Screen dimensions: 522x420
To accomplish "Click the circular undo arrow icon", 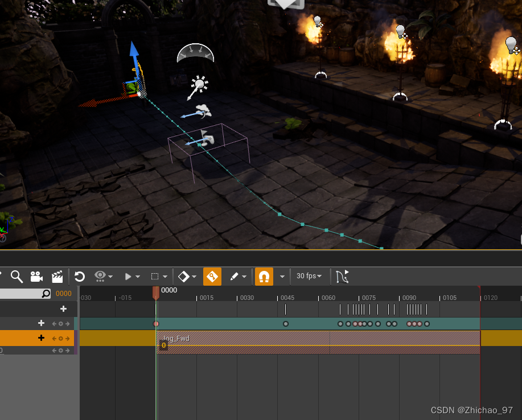I will click(x=79, y=276).
